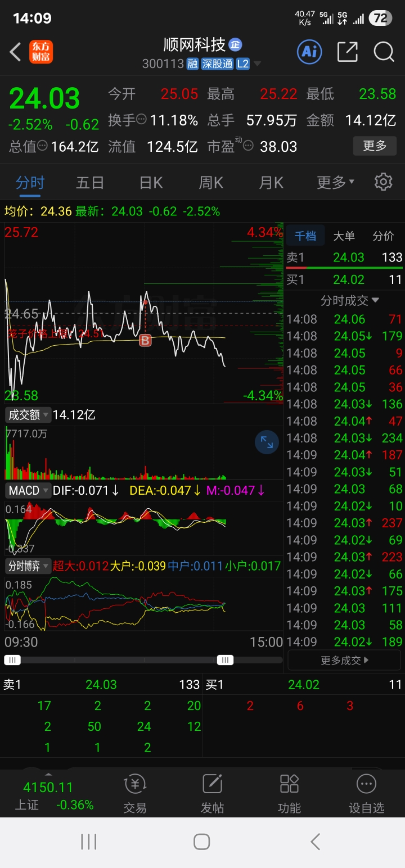Expand chart to fullscreen with arrows icon
405x868 pixels.
coord(267,443)
